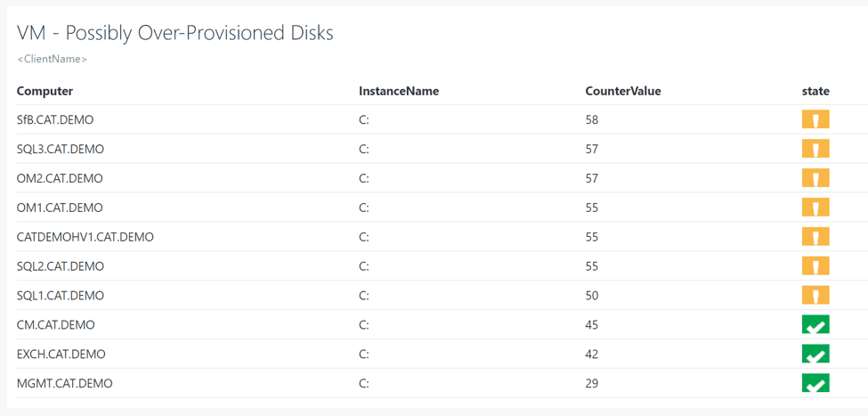Click the warning icon in OM1.CAT.DEMO row

(815, 208)
